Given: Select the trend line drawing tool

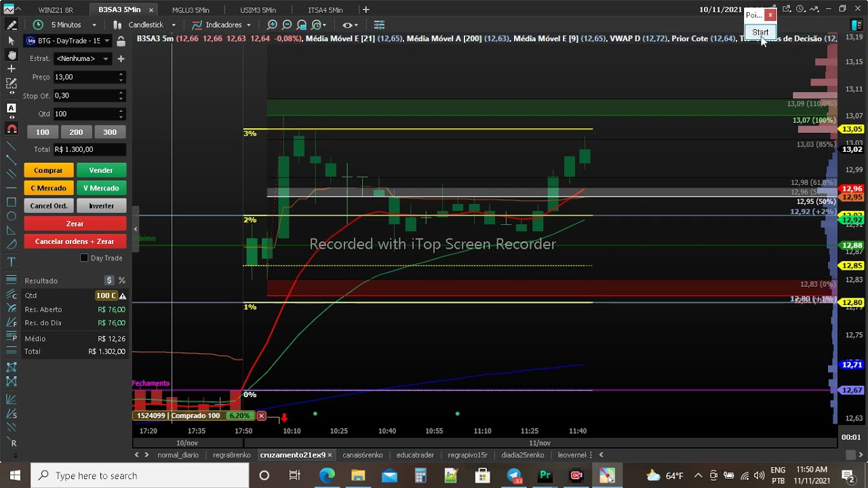Looking at the screenshot, I should pos(12,146).
